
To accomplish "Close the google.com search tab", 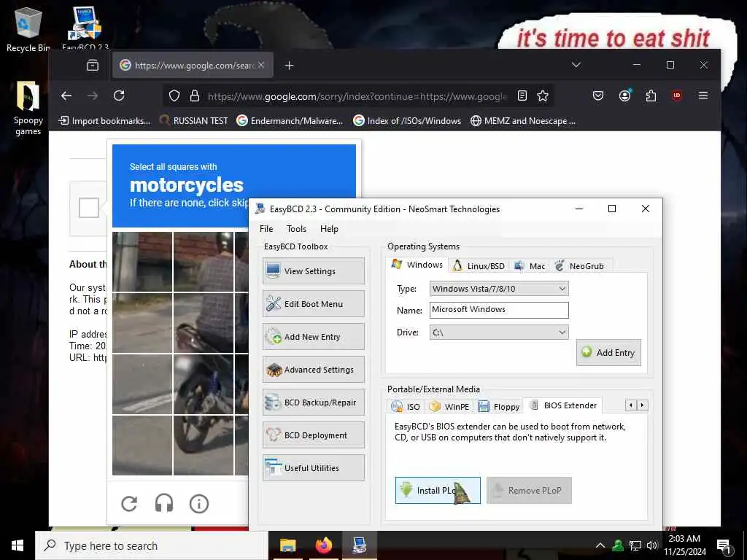I will [261, 65].
